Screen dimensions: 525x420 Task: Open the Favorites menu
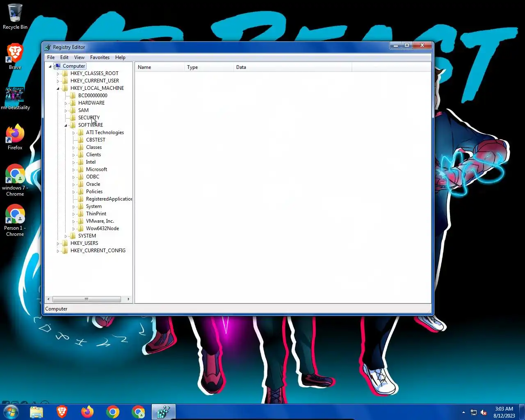[x=100, y=57]
